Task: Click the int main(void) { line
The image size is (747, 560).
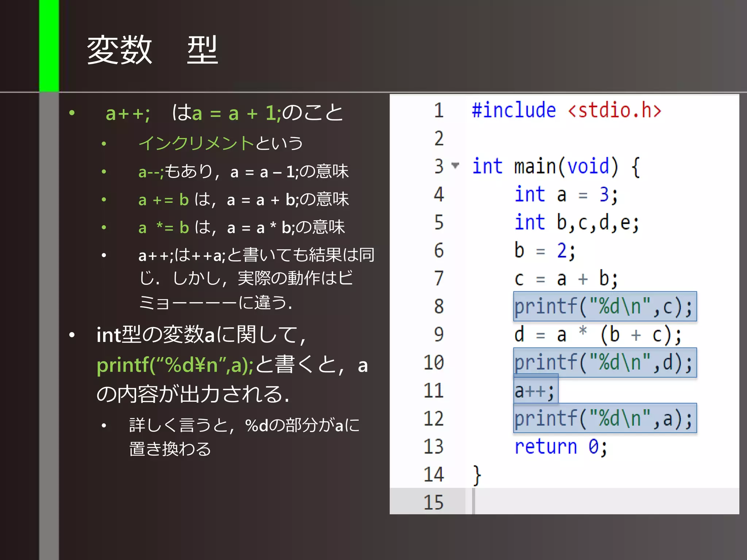Action: tap(556, 167)
